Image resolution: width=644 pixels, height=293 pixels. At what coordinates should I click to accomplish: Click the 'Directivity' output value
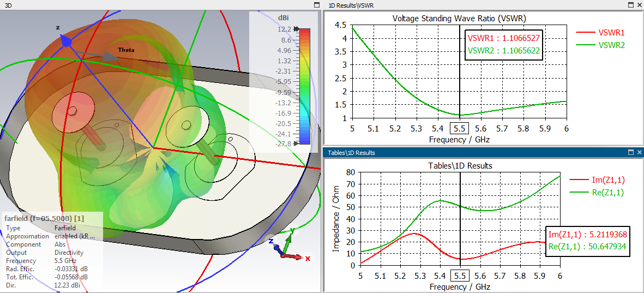point(69,252)
